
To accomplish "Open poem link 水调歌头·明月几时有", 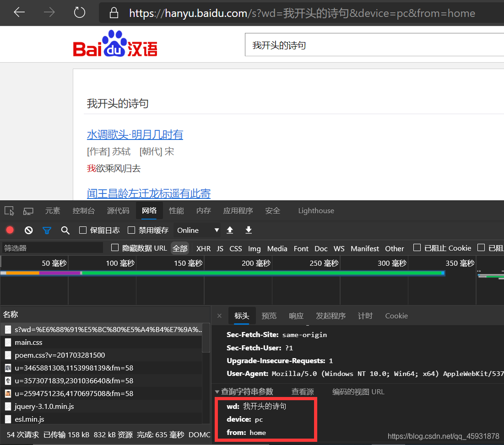I will coord(135,134).
